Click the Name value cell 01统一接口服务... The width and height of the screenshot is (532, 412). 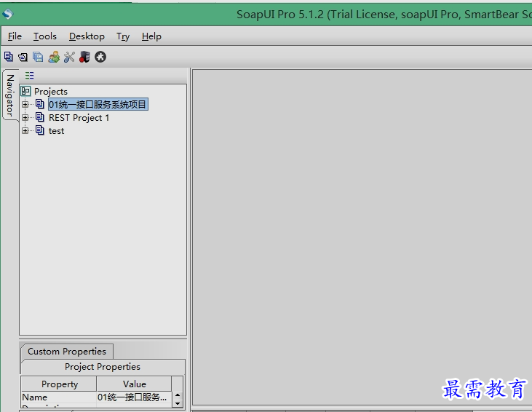point(135,397)
